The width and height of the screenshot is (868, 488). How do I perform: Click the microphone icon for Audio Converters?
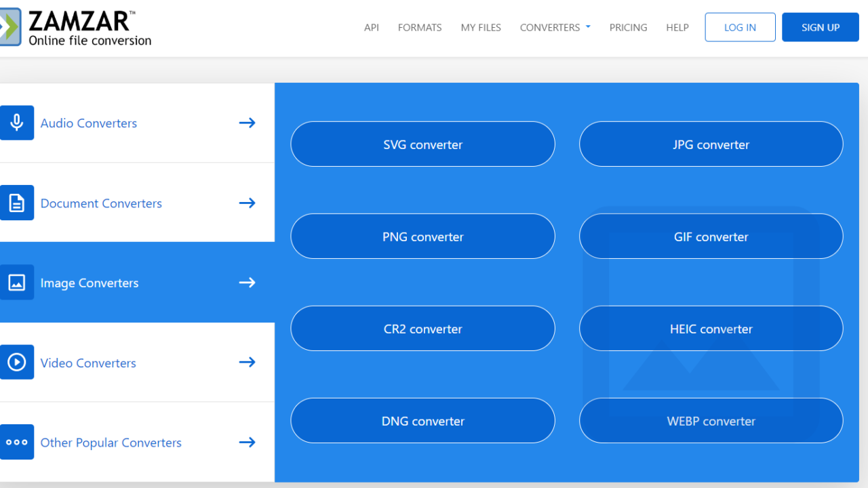(x=17, y=123)
